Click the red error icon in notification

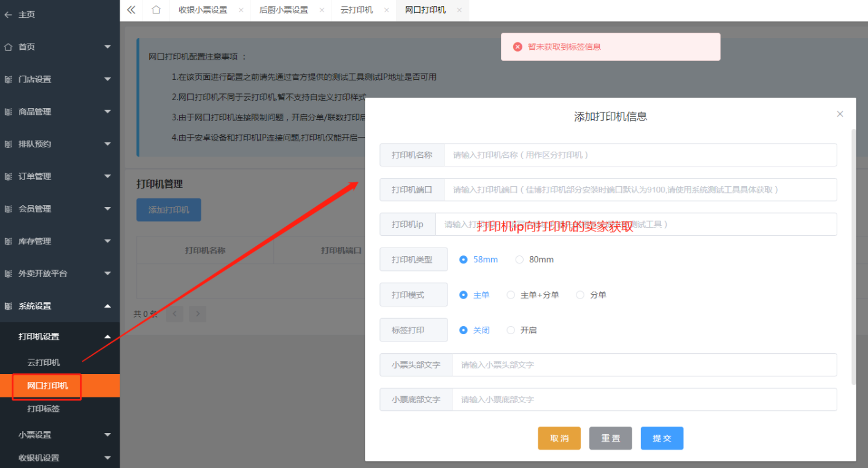[x=517, y=47]
